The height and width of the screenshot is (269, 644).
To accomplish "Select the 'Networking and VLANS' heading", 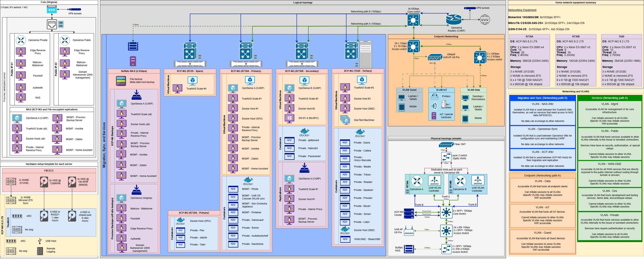I will coord(575,92).
